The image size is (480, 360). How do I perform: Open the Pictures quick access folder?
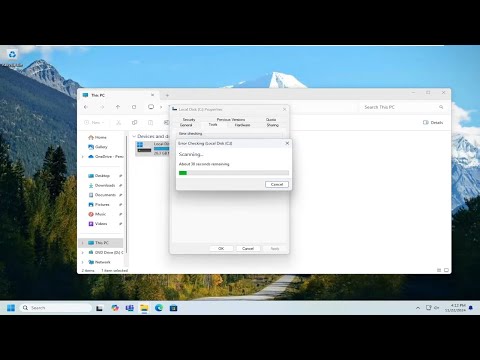(x=99, y=205)
